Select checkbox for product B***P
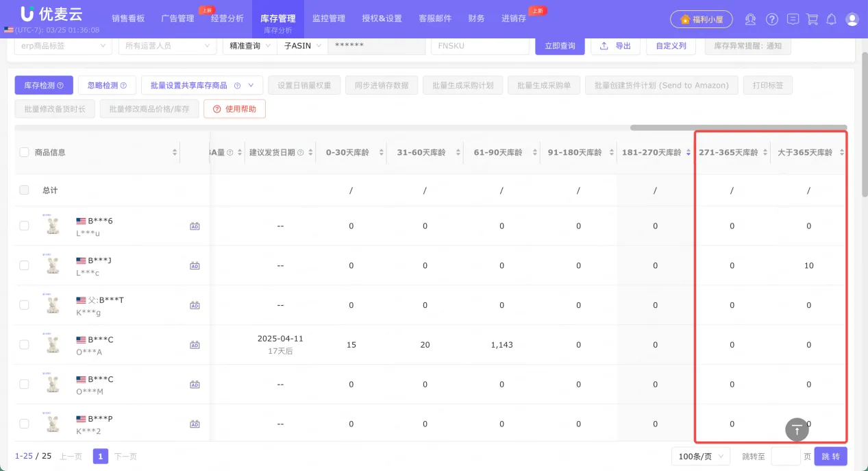The height and width of the screenshot is (471, 868). pyautogui.click(x=24, y=424)
